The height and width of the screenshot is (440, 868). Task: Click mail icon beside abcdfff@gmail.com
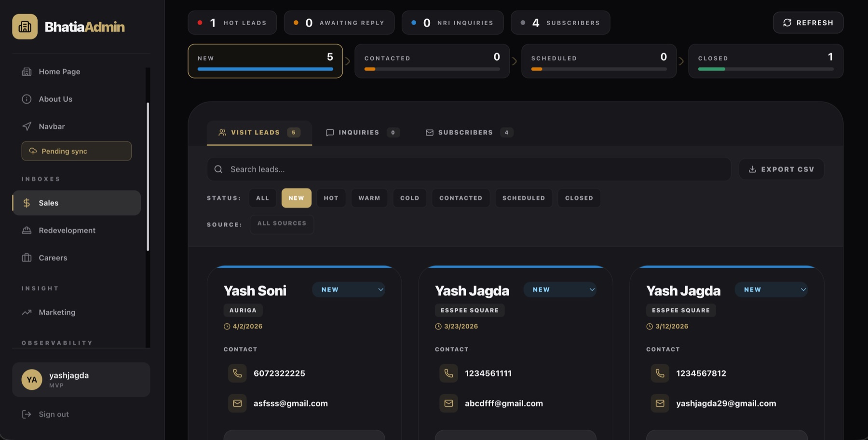coord(448,403)
